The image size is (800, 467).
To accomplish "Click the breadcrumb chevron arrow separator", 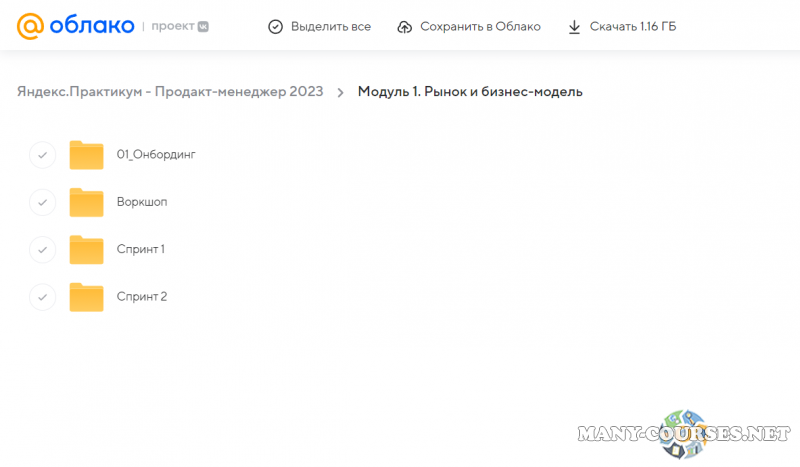I will click(340, 92).
